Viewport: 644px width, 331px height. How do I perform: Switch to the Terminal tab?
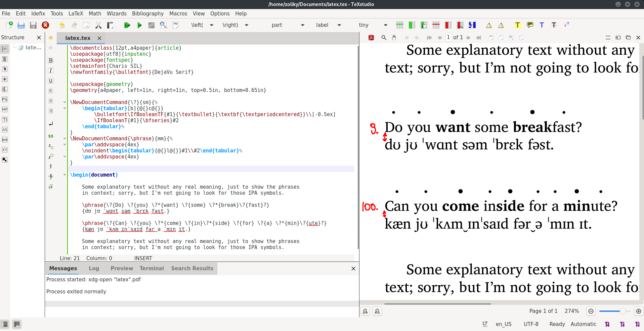coord(152,269)
